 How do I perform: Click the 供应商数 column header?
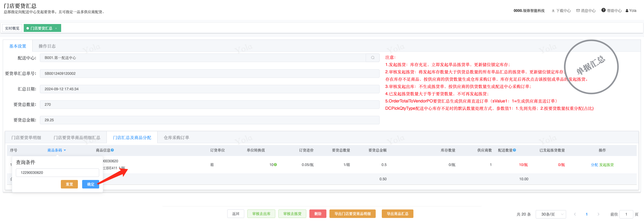click(x=485, y=150)
